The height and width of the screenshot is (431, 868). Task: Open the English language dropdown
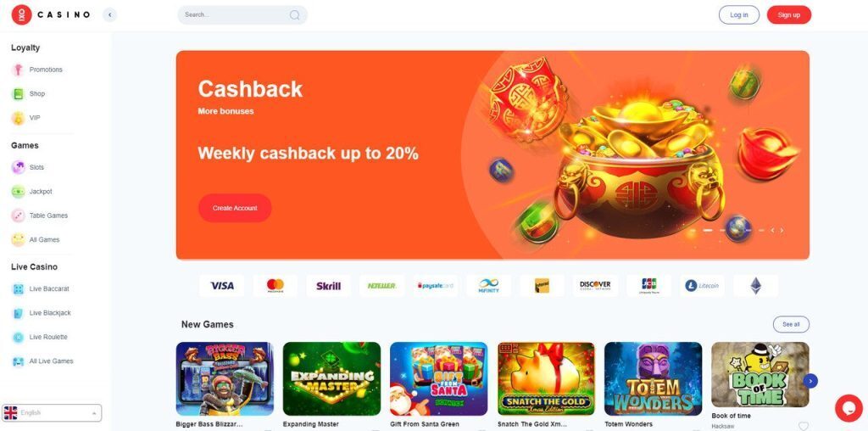click(x=52, y=412)
